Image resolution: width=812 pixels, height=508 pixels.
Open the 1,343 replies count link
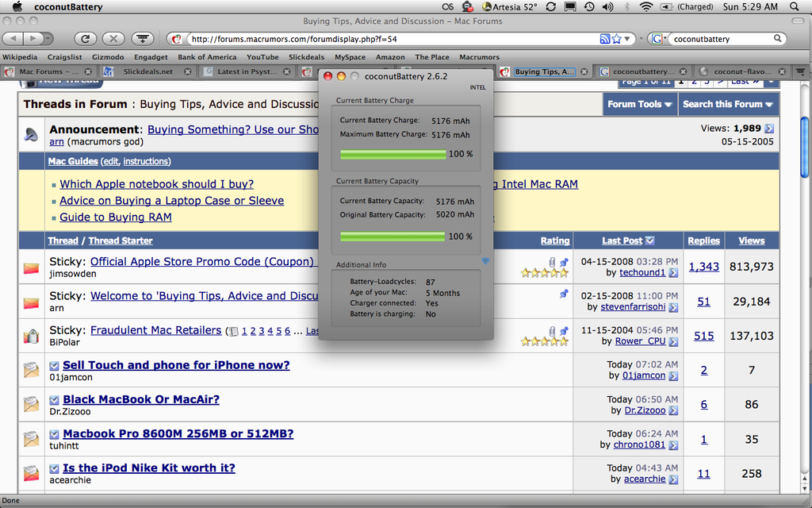(704, 267)
